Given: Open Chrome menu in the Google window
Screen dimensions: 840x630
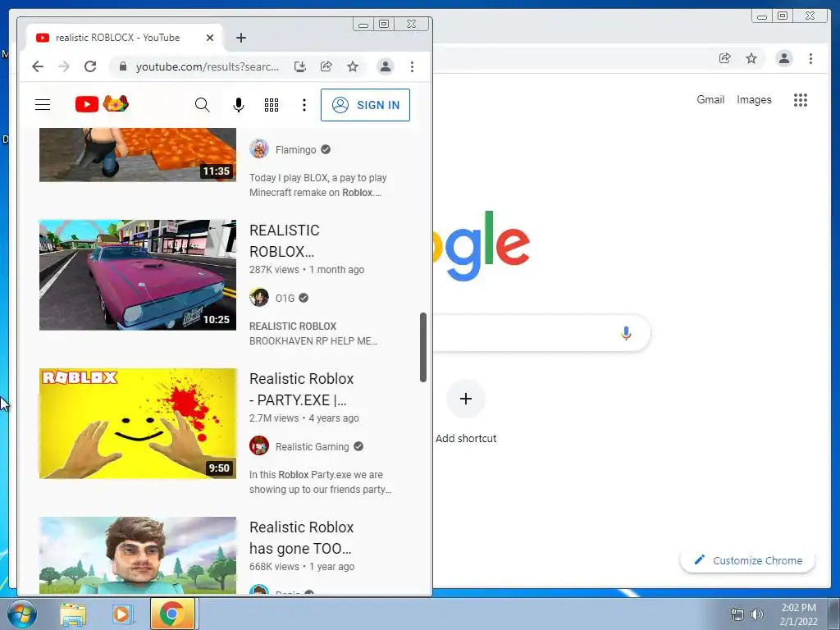Looking at the screenshot, I should coord(810,58).
